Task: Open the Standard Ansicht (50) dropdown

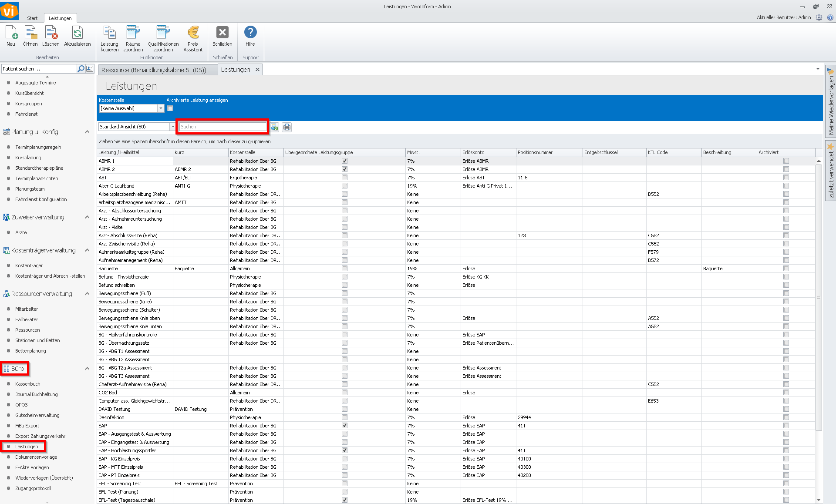Action: 173,127
